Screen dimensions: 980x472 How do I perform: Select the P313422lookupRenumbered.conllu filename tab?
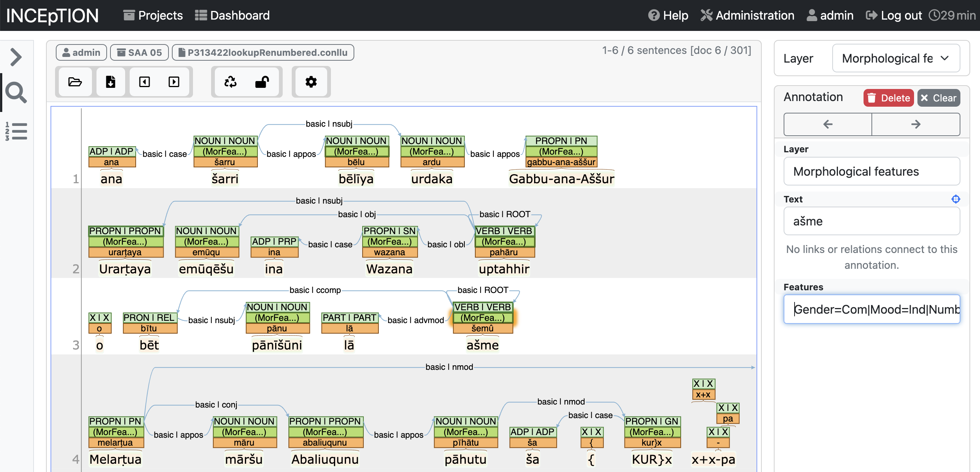[263, 52]
